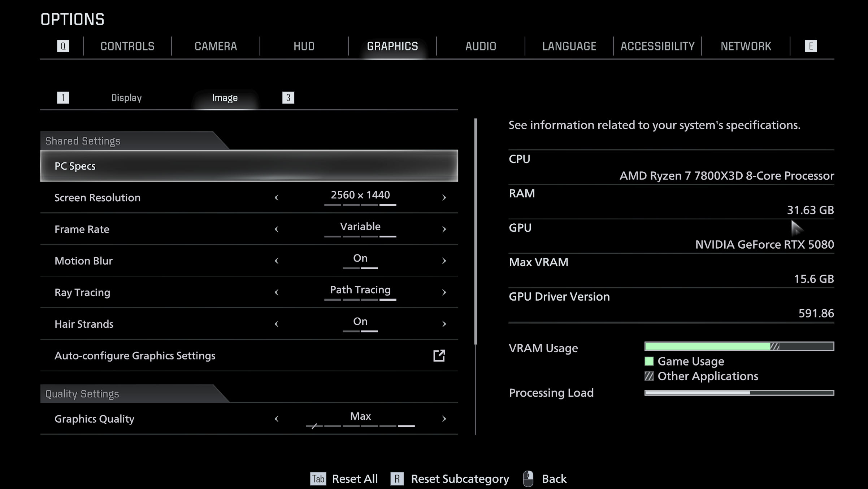The width and height of the screenshot is (868, 489).
Task: Click the 1 key previous-subtab icon
Action: 63,98
